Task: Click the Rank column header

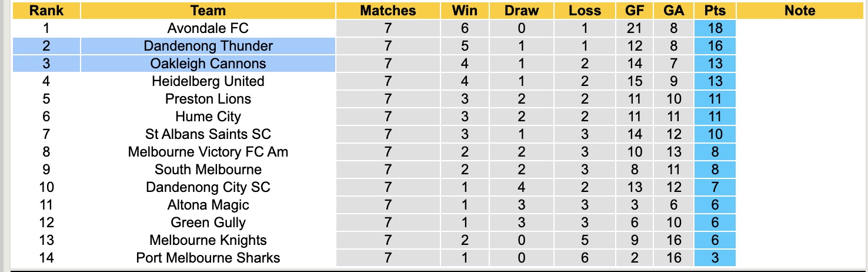Action: [x=46, y=11]
